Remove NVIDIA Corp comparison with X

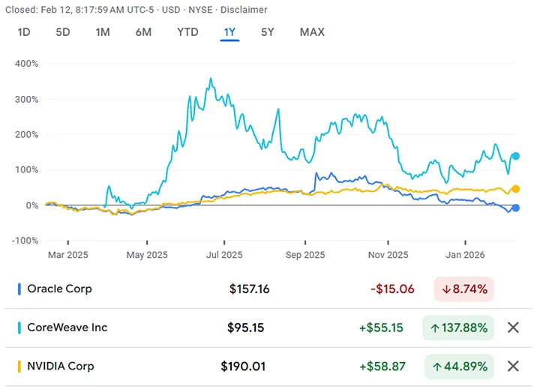click(x=513, y=367)
